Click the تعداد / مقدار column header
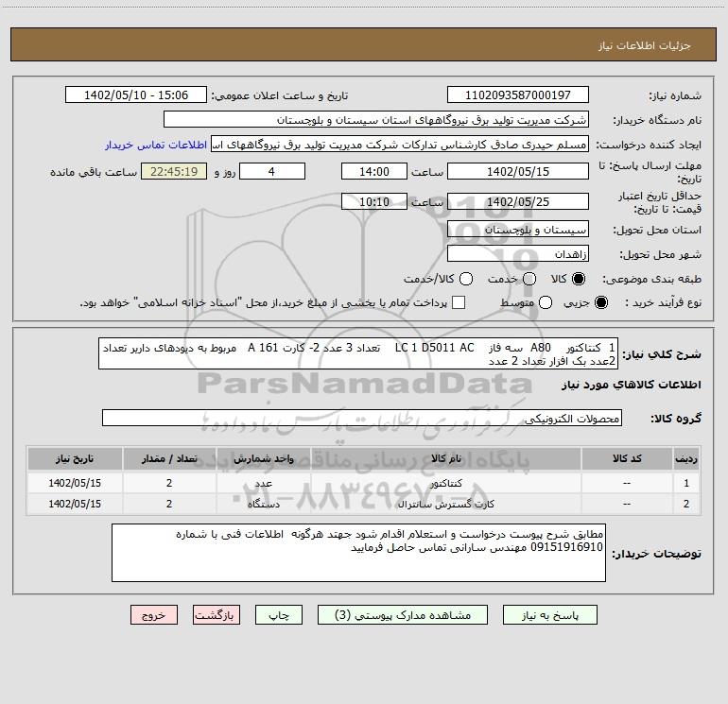 tap(169, 458)
